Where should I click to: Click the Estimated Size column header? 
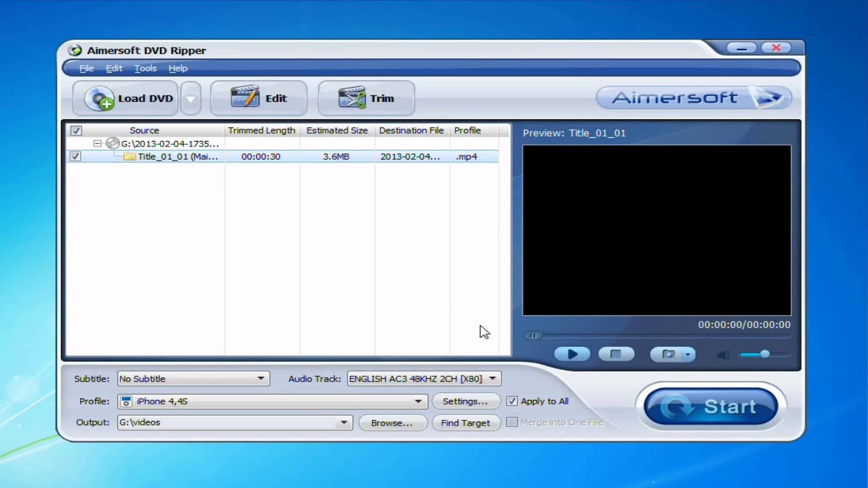(x=337, y=130)
